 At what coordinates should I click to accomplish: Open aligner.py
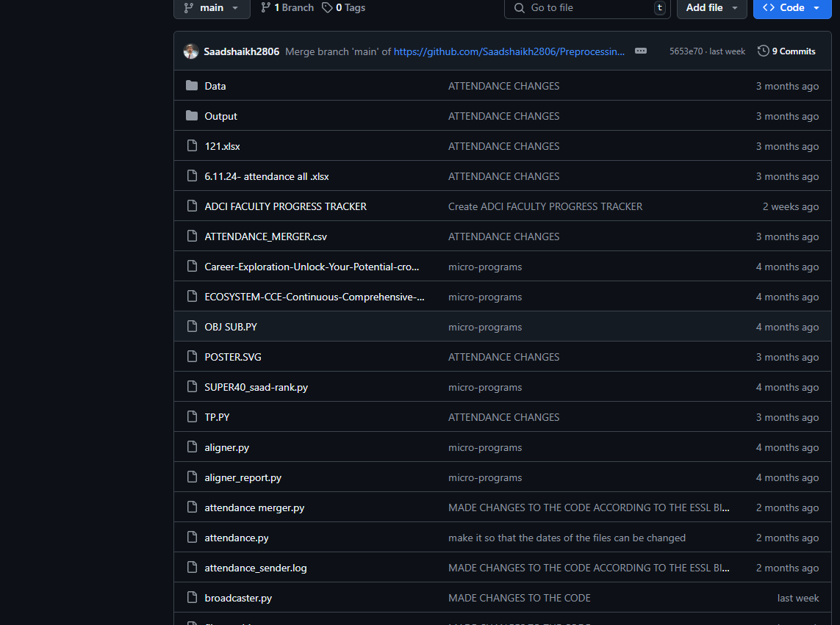226,447
